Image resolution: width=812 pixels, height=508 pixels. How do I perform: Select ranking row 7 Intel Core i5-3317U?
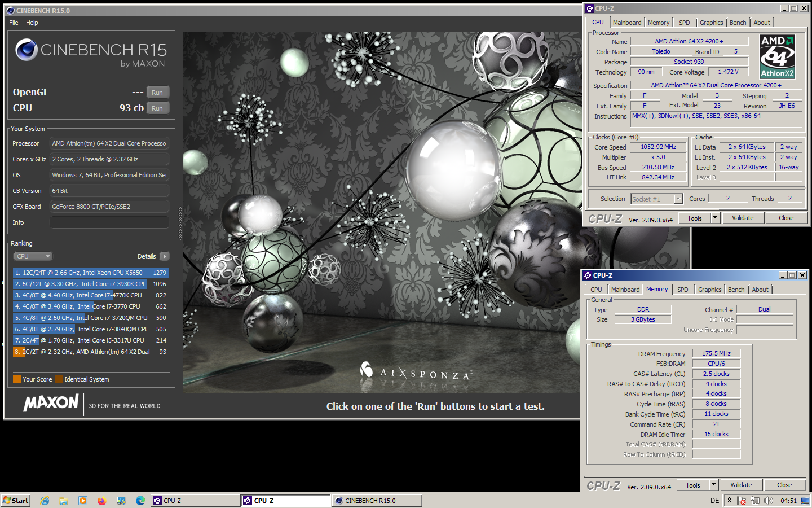[x=91, y=340]
